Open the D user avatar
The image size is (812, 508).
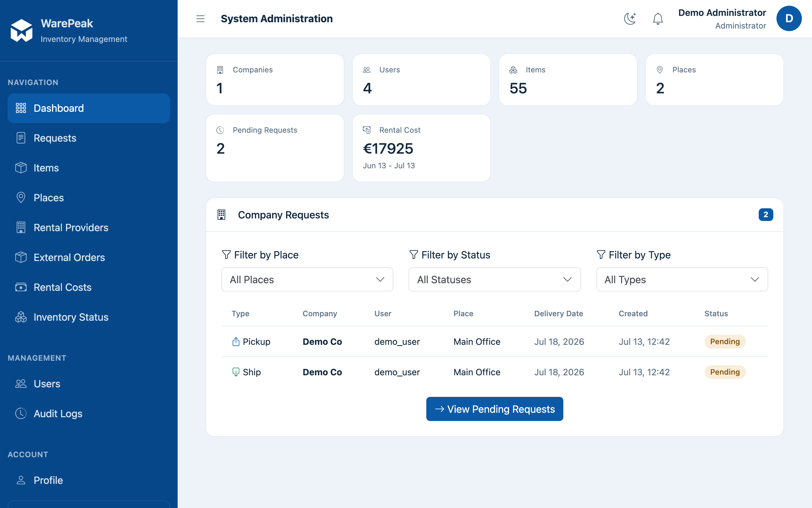(x=789, y=18)
